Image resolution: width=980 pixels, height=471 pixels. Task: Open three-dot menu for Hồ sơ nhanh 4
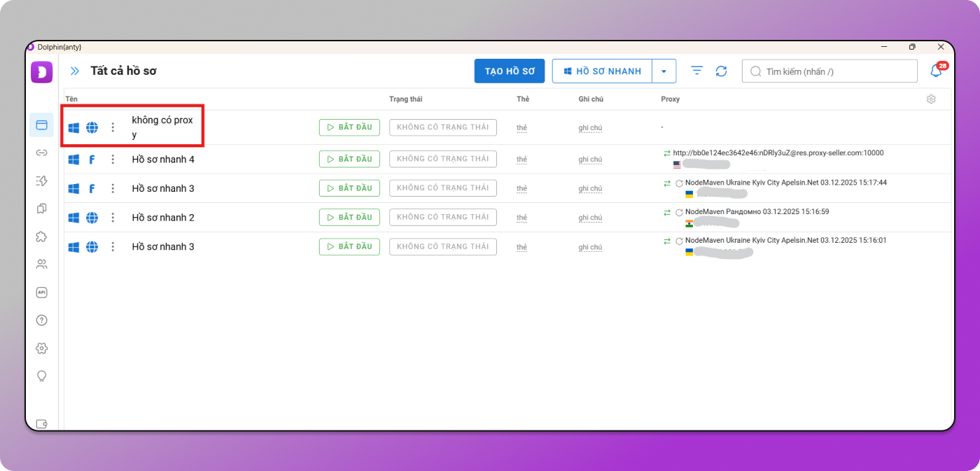click(x=113, y=160)
